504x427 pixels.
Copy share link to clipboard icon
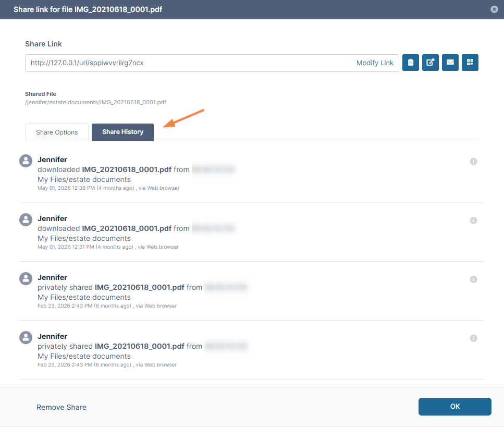tap(411, 63)
